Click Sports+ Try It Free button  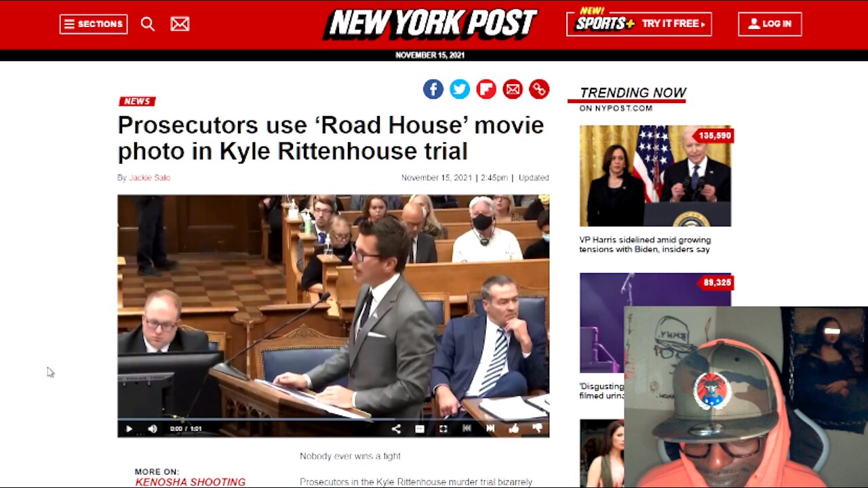point(639,24)
